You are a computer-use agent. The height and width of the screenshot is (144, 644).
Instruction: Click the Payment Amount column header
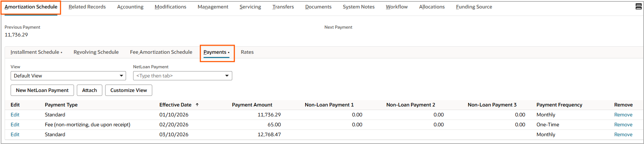pyautogui.click(x=252, y=105)
